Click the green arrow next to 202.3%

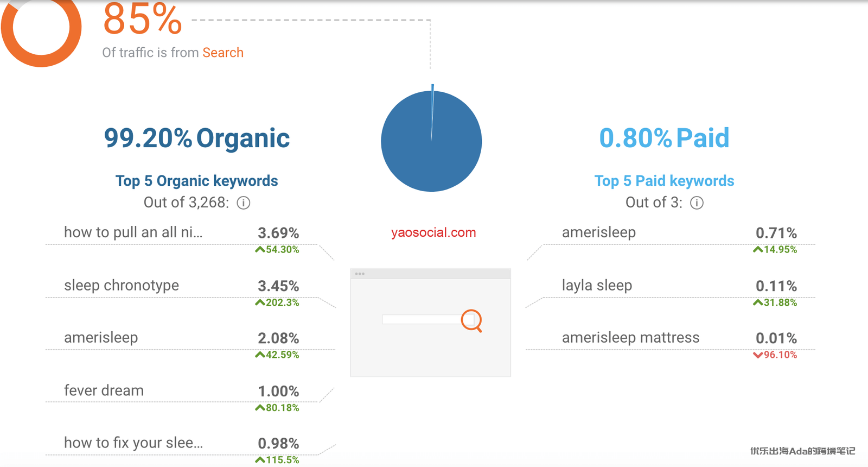tap(260, 302)
